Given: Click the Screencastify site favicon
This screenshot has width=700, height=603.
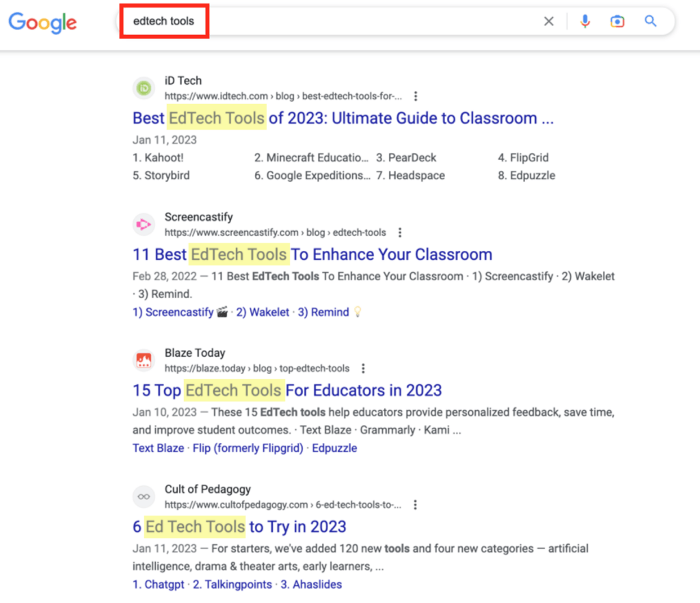Looking at the screenshot, I should pyautogui.click(x=144, y=224).
